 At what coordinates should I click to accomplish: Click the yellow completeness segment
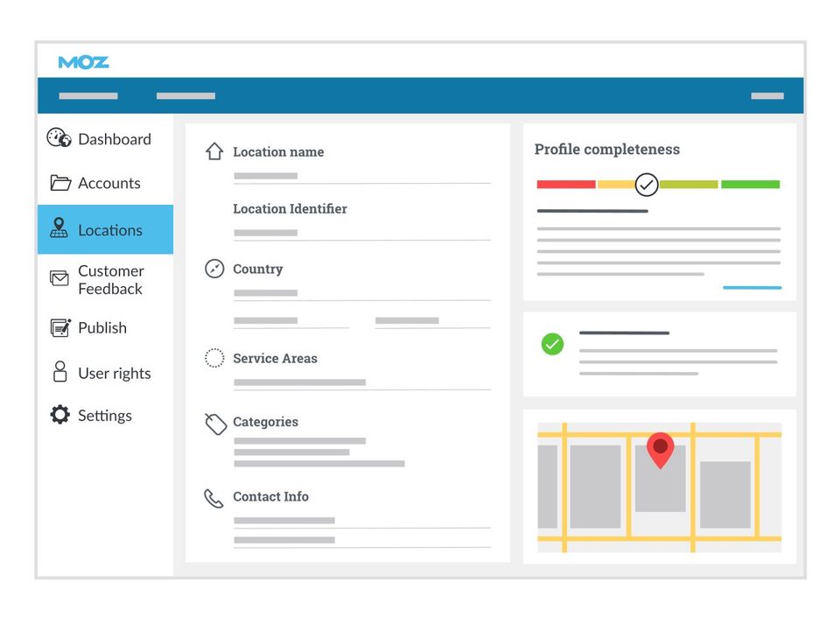point(617,185)
